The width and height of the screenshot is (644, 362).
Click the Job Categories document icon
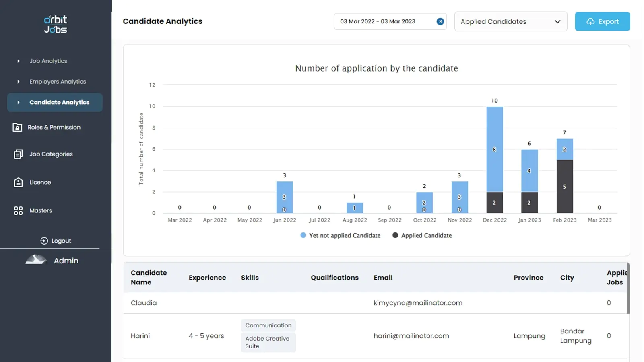tap(18, 154)
